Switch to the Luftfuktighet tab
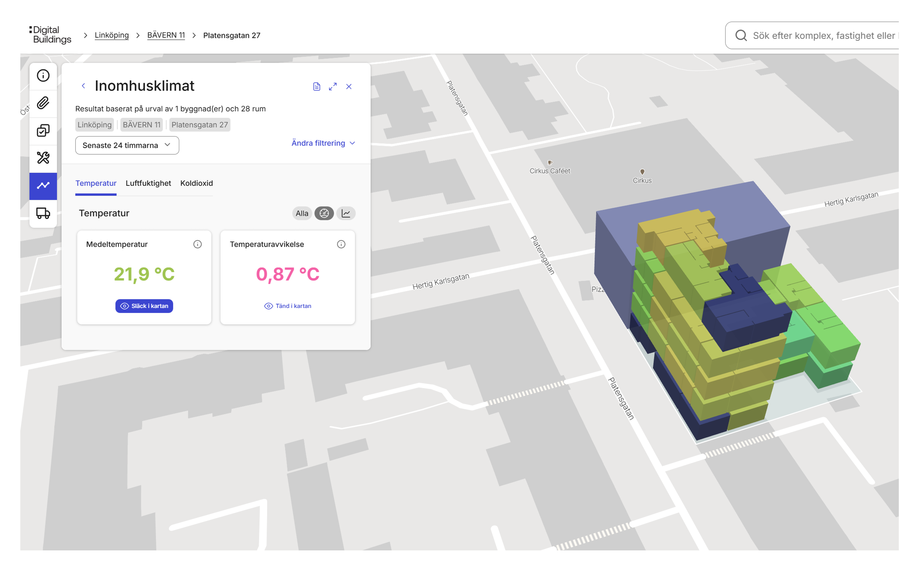 (148, 183)
